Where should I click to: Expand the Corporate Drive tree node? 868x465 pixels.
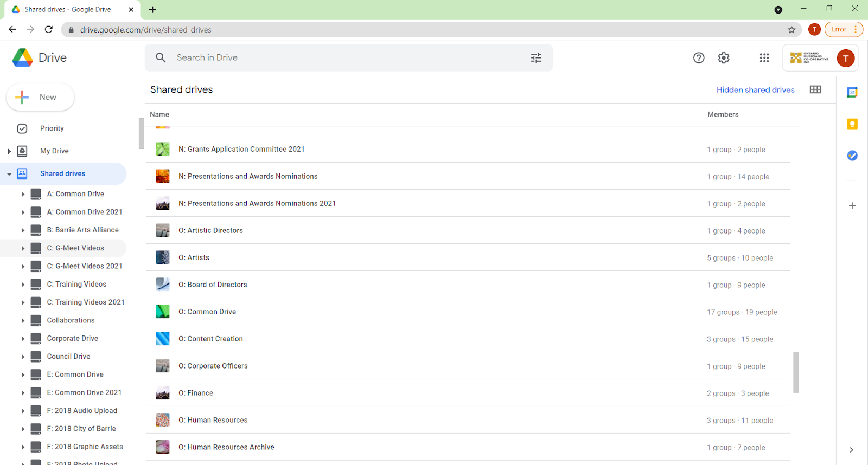23,339
